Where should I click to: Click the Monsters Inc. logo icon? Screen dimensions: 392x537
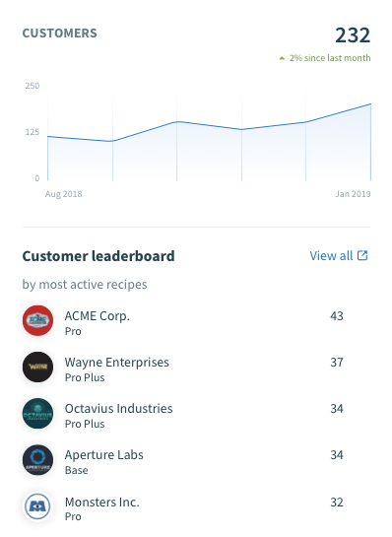(37, 506)
